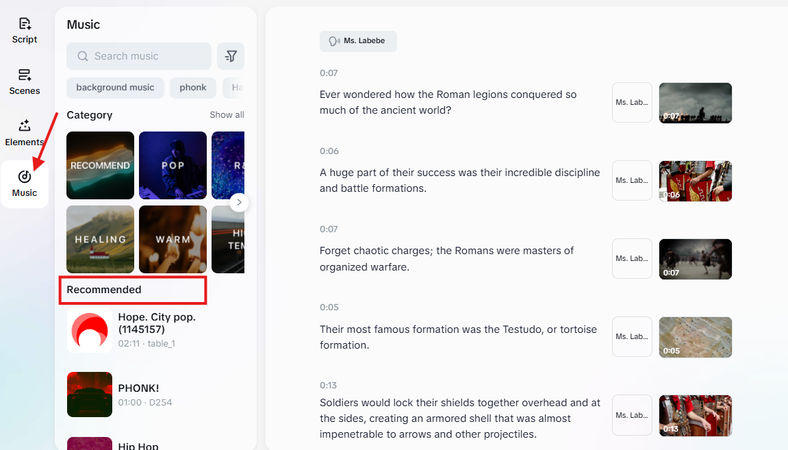Open the RECOMMEND music category
788x450 pixels.
coord(100,165)
